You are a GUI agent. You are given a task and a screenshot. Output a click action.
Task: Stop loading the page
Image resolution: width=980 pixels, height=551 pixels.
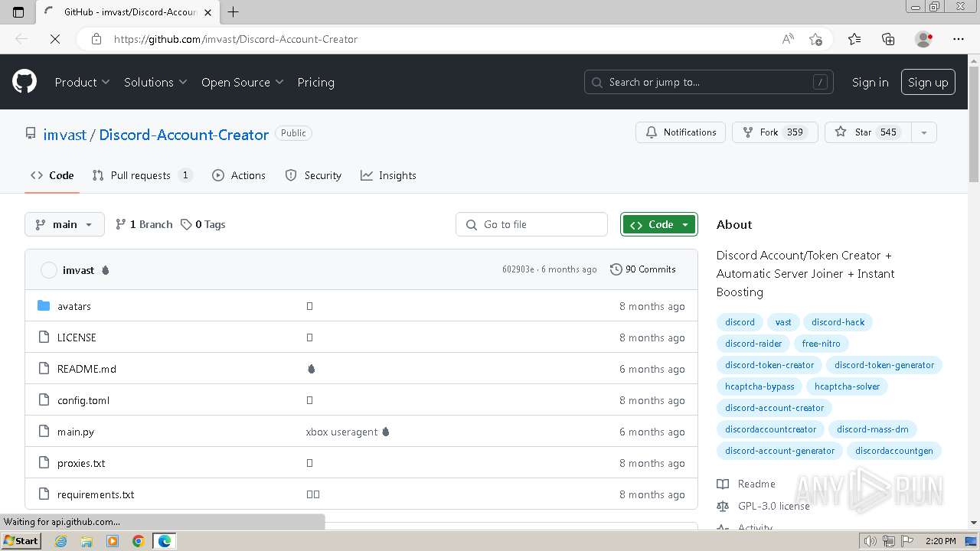(55, 39)
